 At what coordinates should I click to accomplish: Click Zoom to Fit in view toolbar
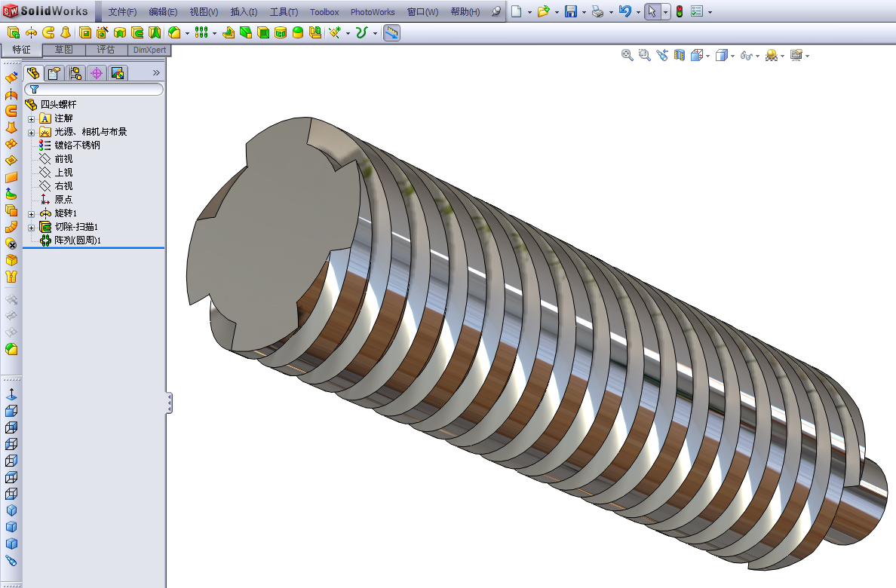(628, 56)
